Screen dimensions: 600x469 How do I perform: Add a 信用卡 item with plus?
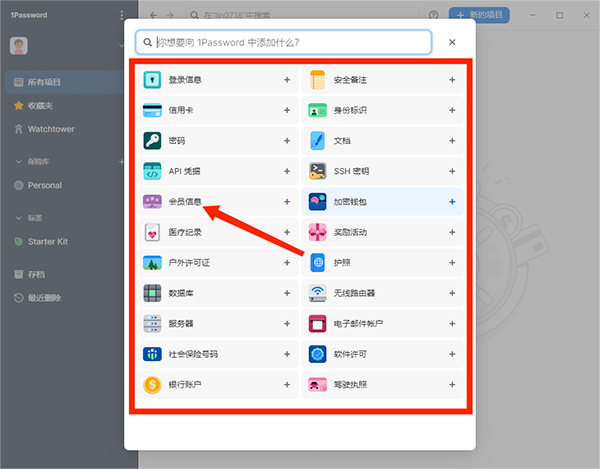[x=287, y=111]
